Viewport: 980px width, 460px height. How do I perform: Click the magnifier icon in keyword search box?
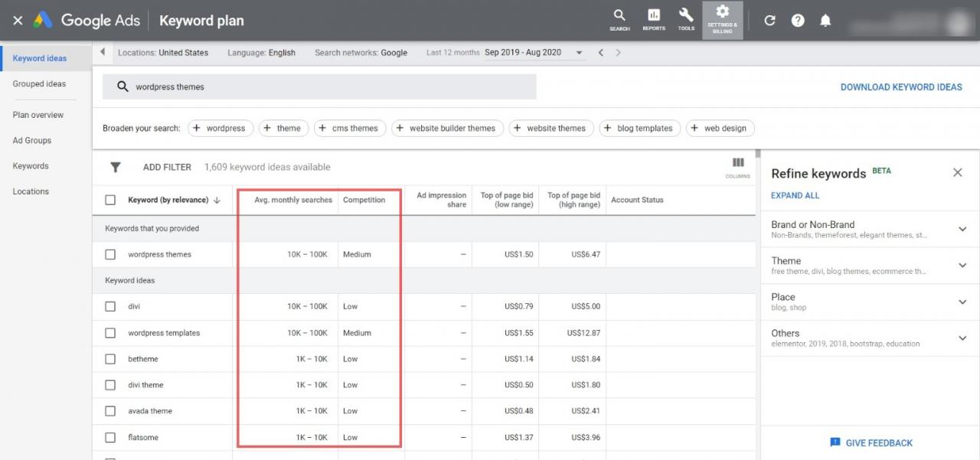(122, 86)
